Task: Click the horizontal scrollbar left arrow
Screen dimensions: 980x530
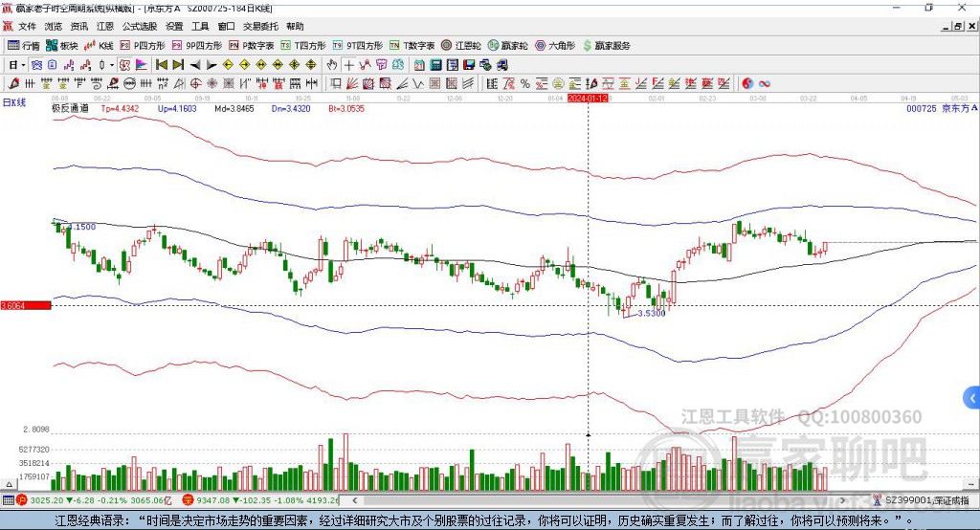Action: (355, 500)
